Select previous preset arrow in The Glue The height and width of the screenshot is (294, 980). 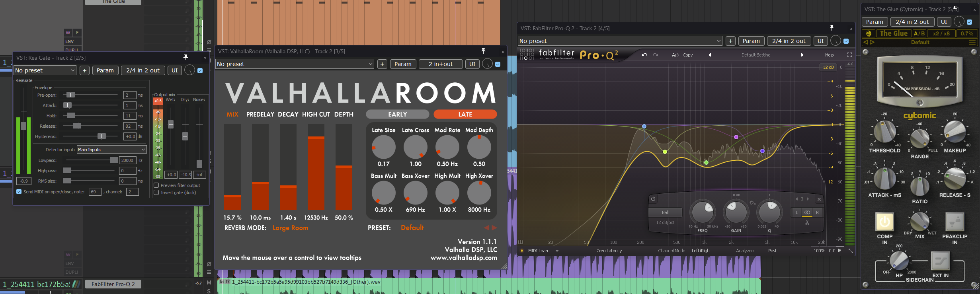(x=866, y=42)
